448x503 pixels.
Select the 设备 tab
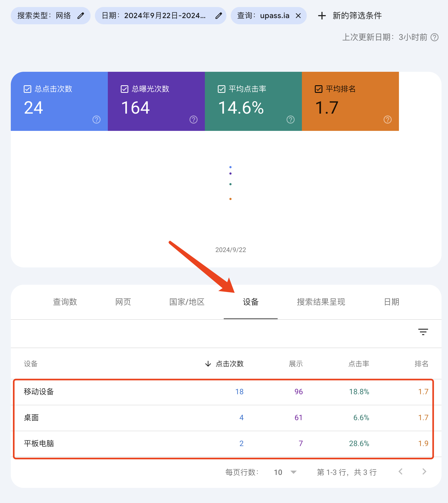(x=251, y=302)
